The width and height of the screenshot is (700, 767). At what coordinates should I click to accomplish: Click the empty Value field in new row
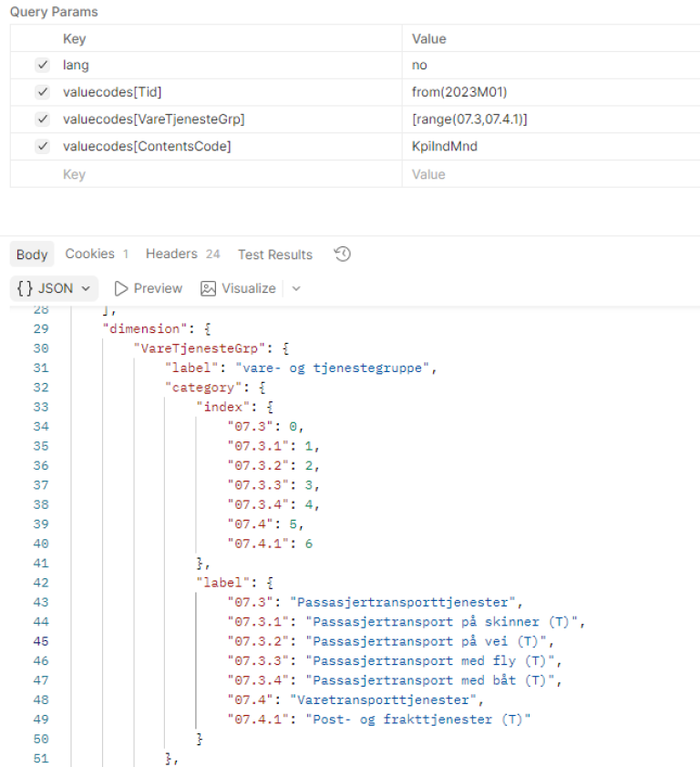[x=547, y=174]
